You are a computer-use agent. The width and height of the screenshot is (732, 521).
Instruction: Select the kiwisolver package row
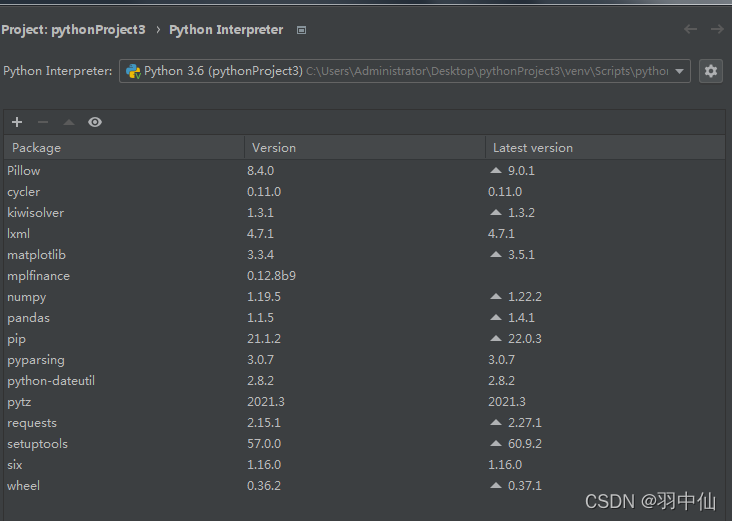pos(365,213)
